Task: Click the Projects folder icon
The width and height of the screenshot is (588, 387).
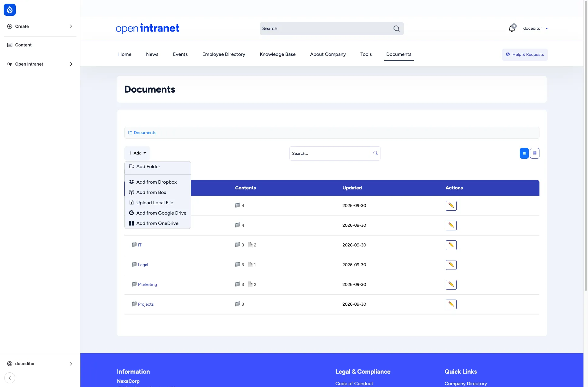Action: 134,304
